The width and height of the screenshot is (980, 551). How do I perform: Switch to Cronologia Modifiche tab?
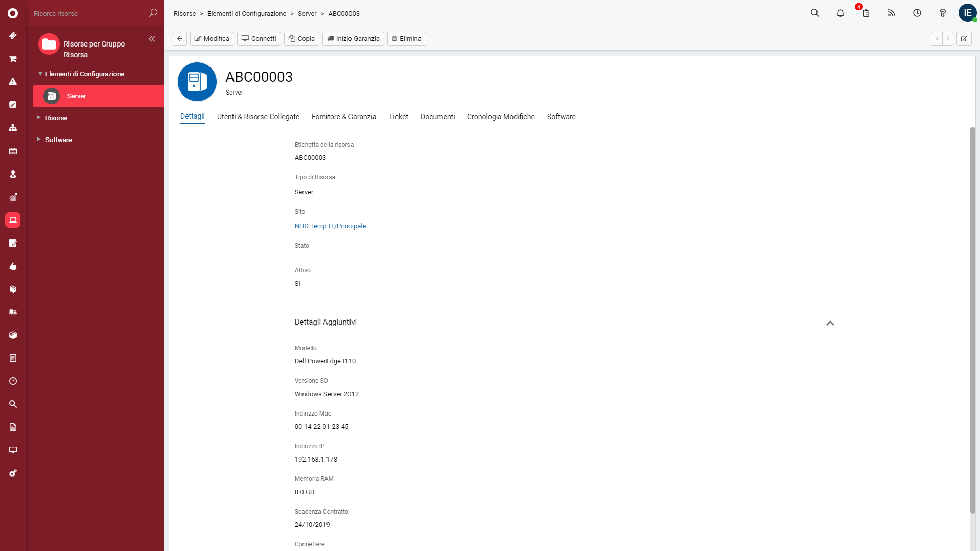pyautogui.click(x=501, y=117)
